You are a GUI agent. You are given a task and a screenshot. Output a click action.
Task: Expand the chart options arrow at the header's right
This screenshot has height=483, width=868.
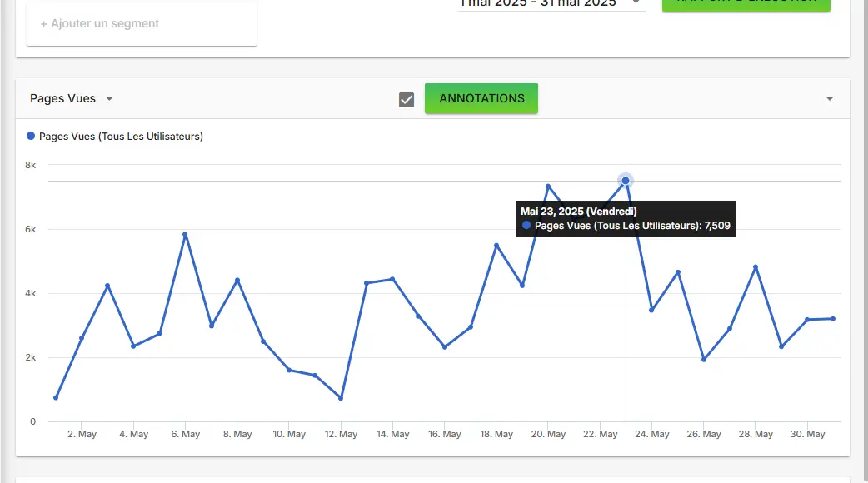click(x=829, y=98)
